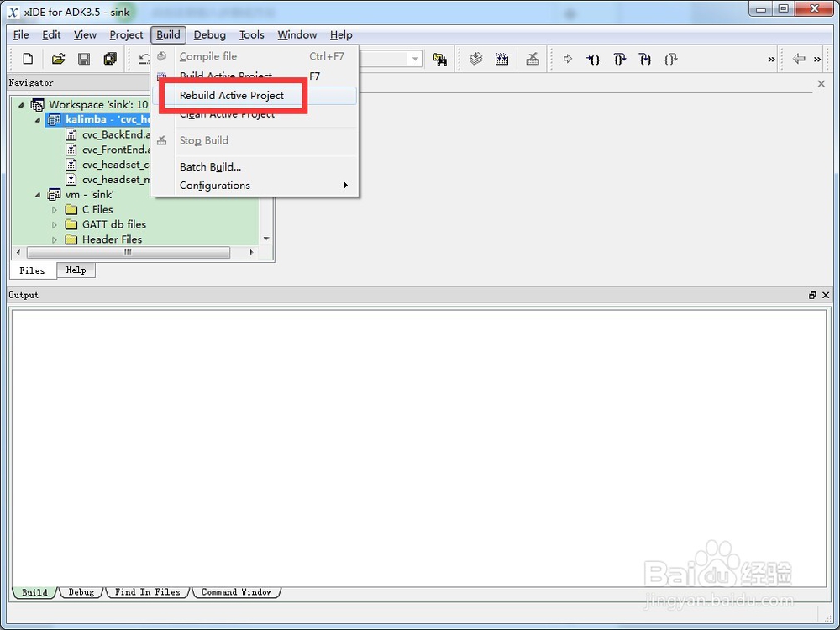
Task: Click the Workspace 'sink' root item
Action: point(90,104)
